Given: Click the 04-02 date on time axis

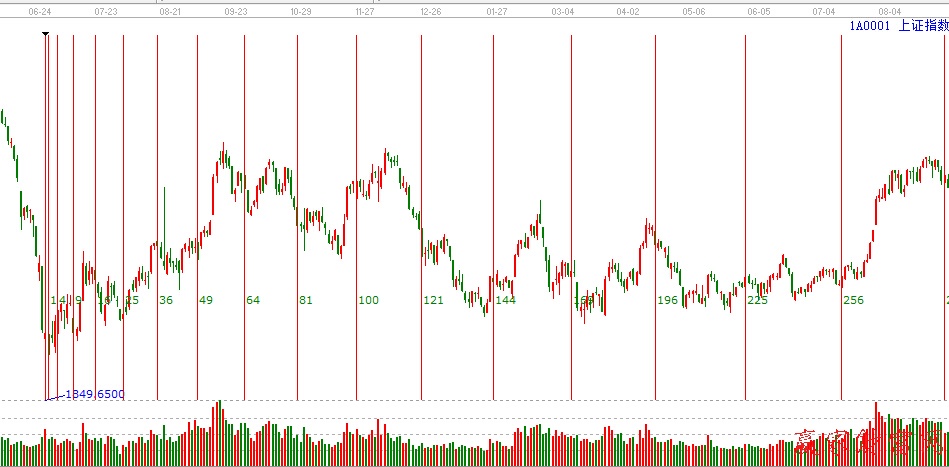Looking at the screenshot, I should tap(628, 12).
